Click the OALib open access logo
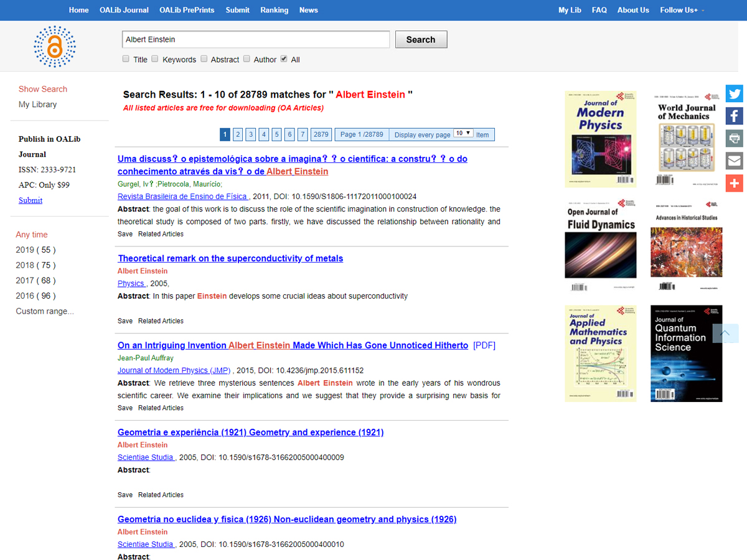This screenshot has height=560, width=747. [55, 47]
